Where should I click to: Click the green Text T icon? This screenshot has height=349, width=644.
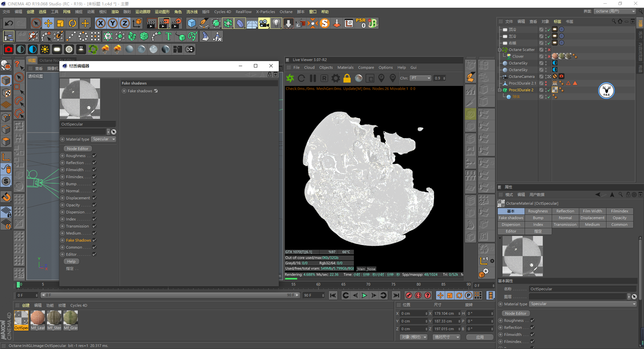pyautogui.click(x=168, y=36)
